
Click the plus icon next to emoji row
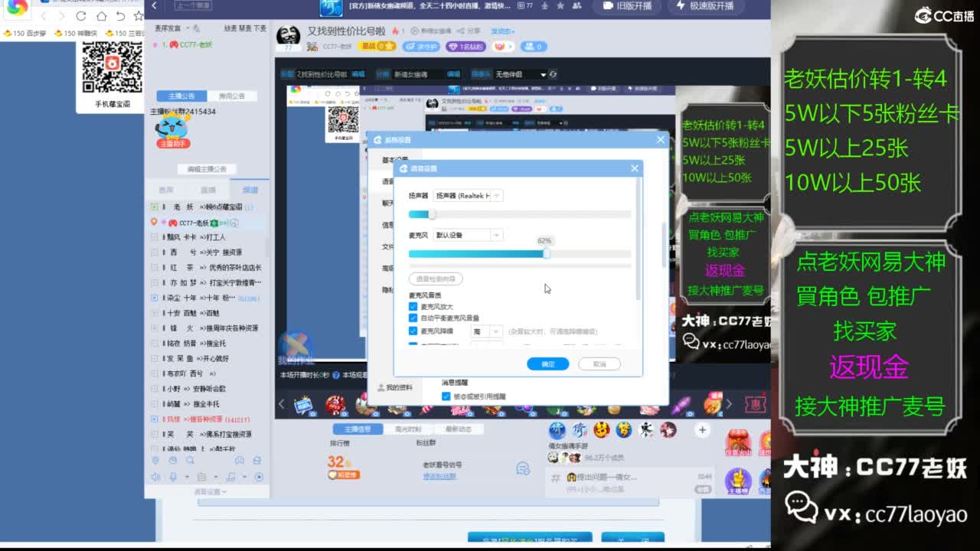pos(701,430)
